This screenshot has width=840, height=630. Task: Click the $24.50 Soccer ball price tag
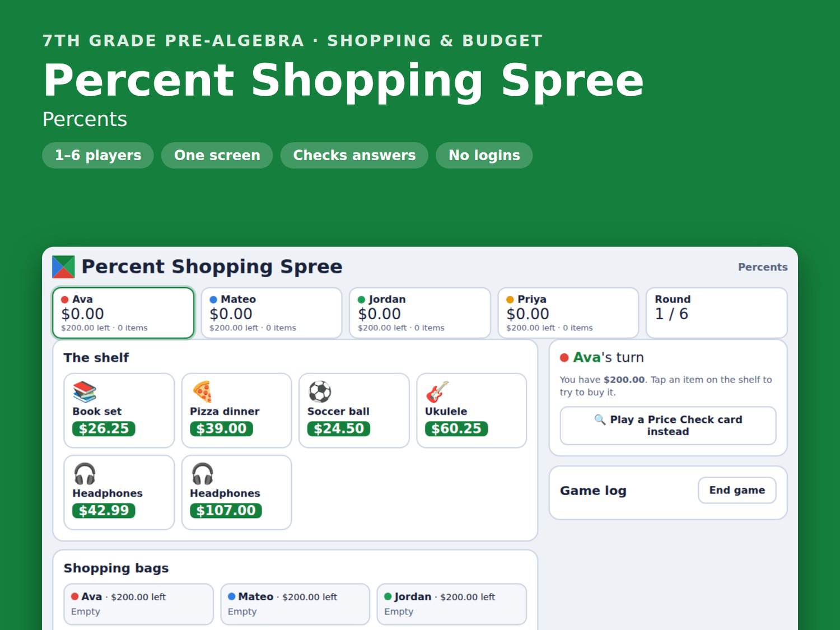click(339, 429)
